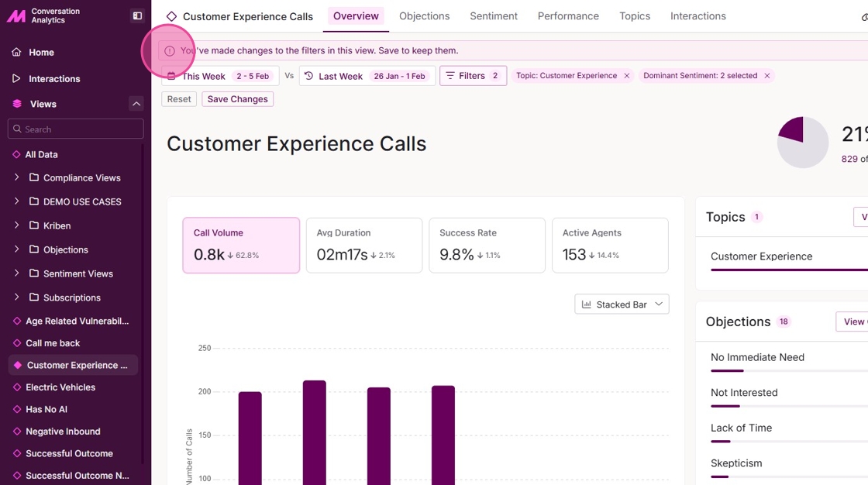
Task: Open the Stacked Bar chart type dropdown
Action: pyautogui.click(x=622, y=304)
